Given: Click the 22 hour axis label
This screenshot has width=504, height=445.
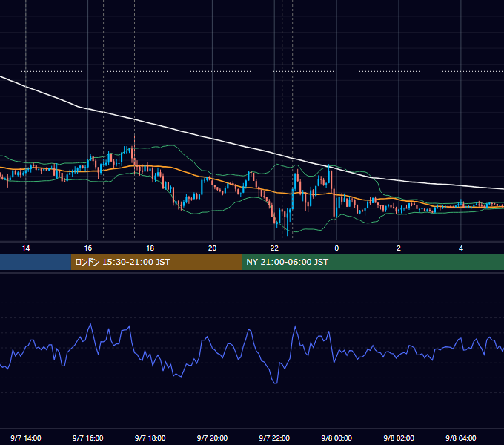Looking at the screenshot, I should click(x=274, y=248).
